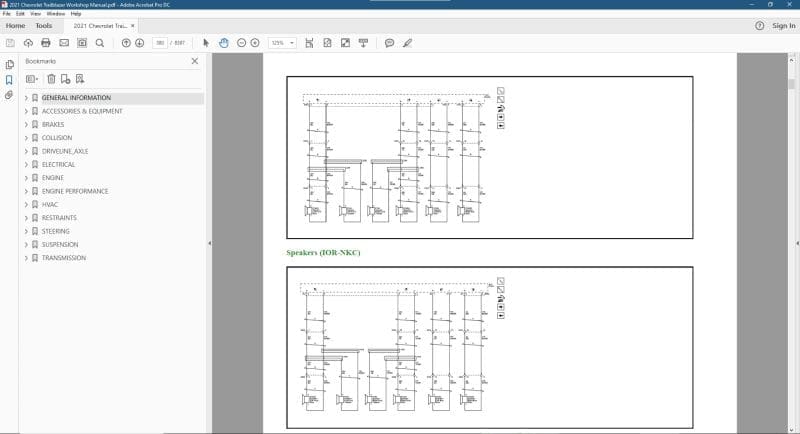Open the Edit menu
This screenshot has width=800, height=434.
click(x=20, y=14)
